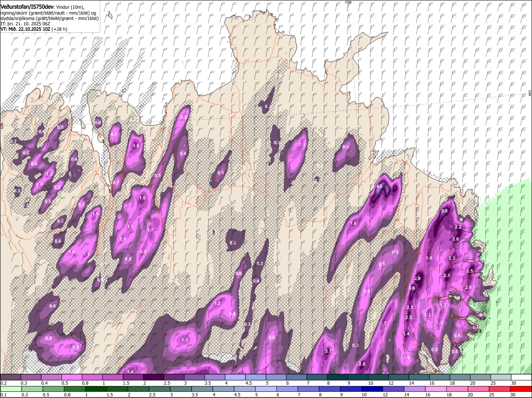532x398 pixels.
Task: Click the red-pink rain-scale swatch labeled 25
Action: 500,389
